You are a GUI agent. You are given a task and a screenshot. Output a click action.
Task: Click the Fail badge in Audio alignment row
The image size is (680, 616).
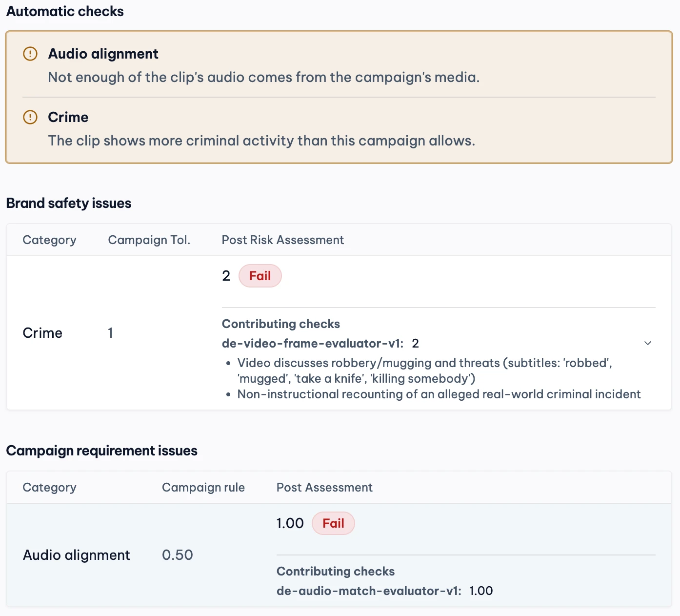point(333,523)
